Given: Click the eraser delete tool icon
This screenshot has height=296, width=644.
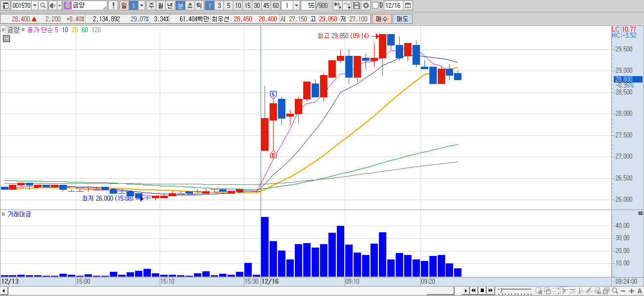Looking at the screenshot, I should [598, 291].
